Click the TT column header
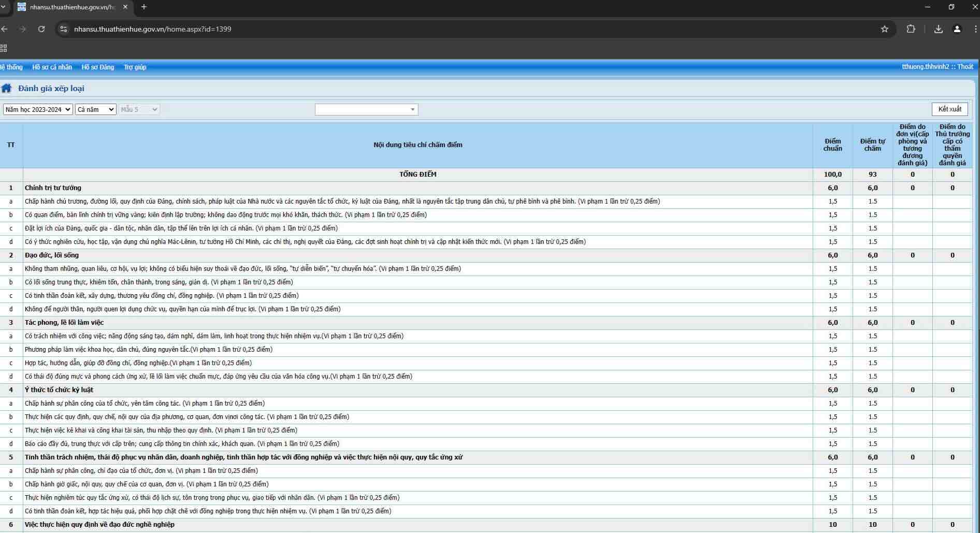This screenshot has width=980, height=533. (11, 145)
